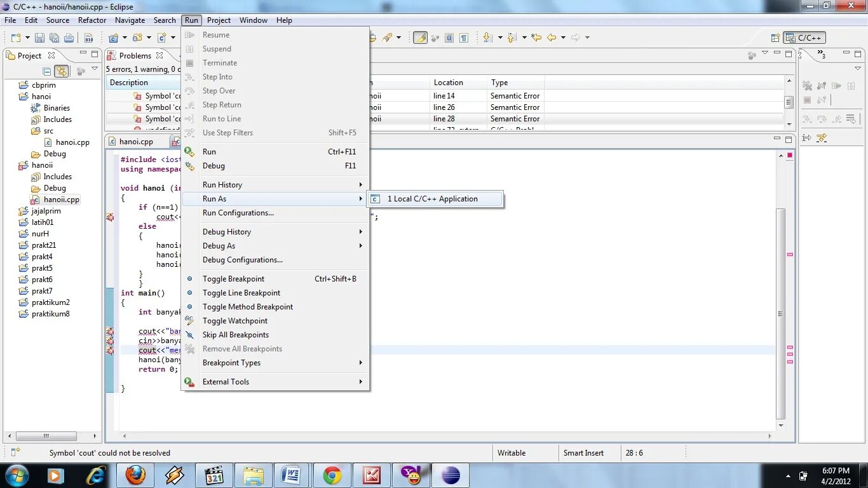Image resolution: width=868 pixels, height=488 pixels.
Task: Click Problems list scroll down arrow
Action: click(789, 123)
